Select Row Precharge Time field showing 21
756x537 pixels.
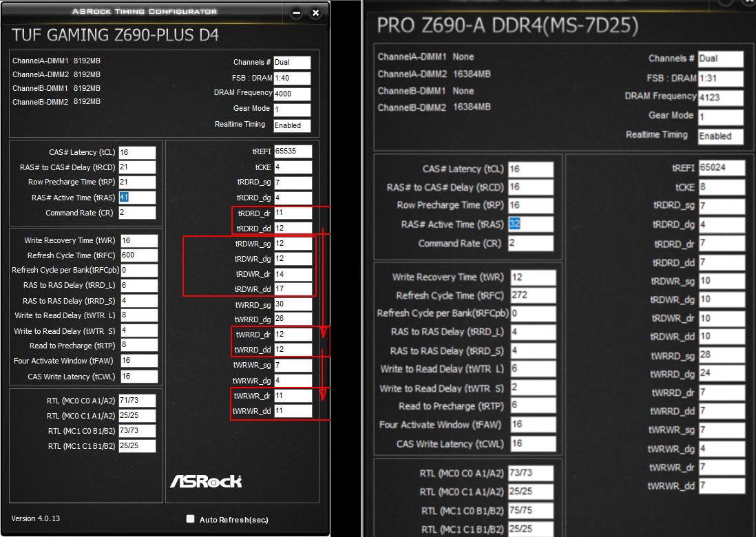click(138, 182)
